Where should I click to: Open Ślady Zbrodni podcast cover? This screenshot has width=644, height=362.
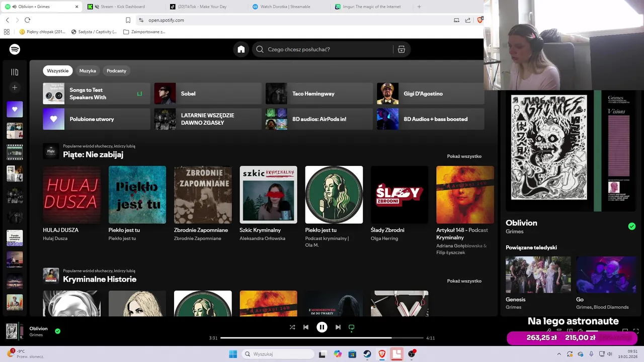point(399,195)
